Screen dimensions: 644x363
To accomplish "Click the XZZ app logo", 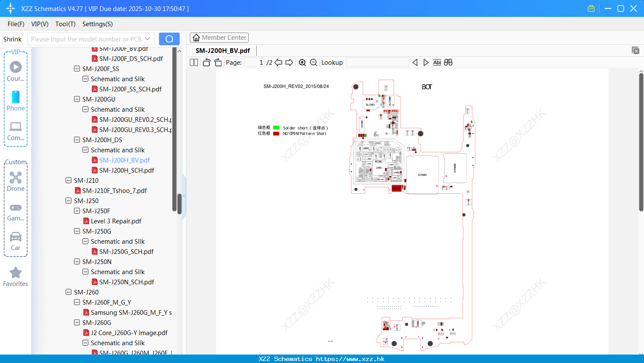I will pos(11,8).
